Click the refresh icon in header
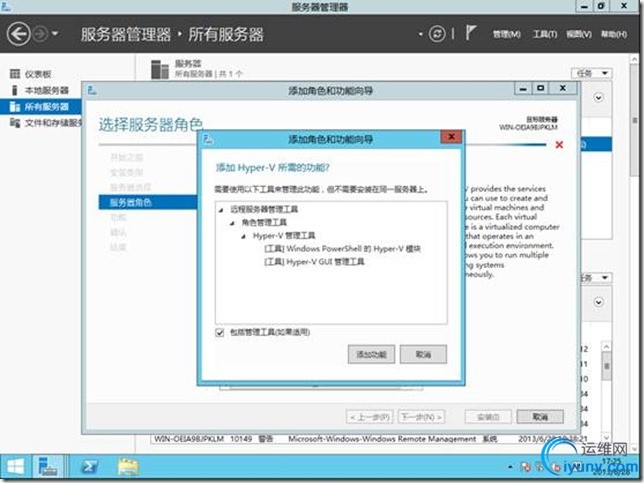 coord(437,34)
